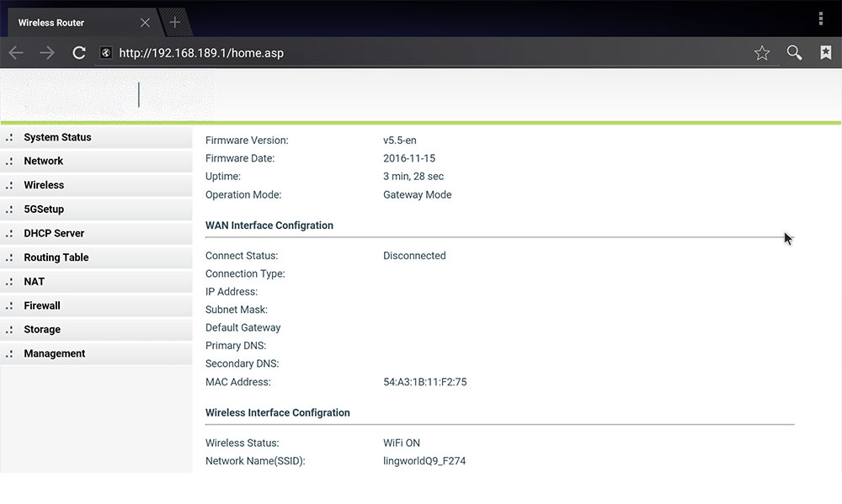Image resolution: width=842 pixels, height=504 pixels.
Task: Expand the Network menu section
Action: point(44,161)
